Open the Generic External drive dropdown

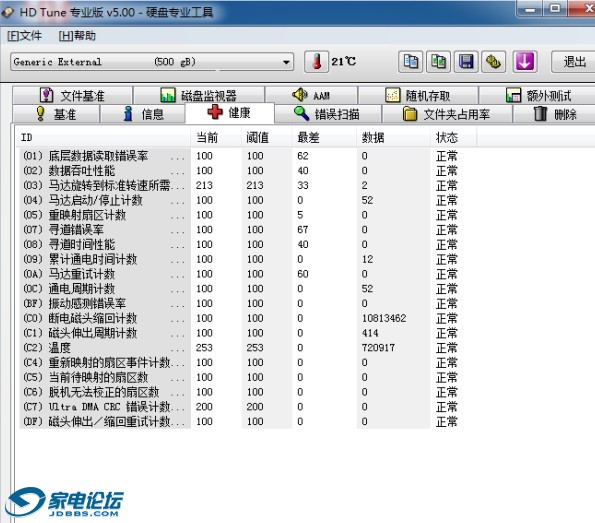pyautogui.click(x=152, y=61)
